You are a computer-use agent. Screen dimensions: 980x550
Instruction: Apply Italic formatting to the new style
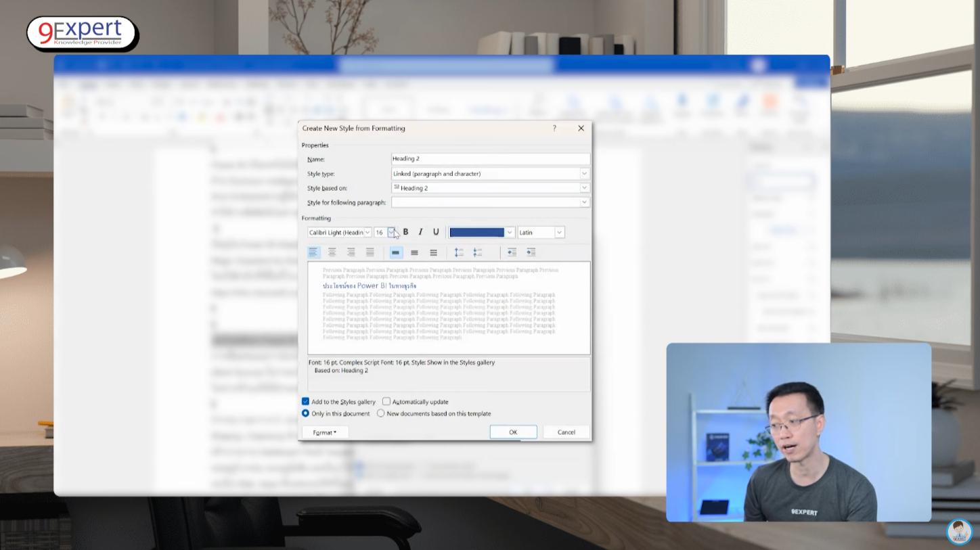[x=420, y=232]
